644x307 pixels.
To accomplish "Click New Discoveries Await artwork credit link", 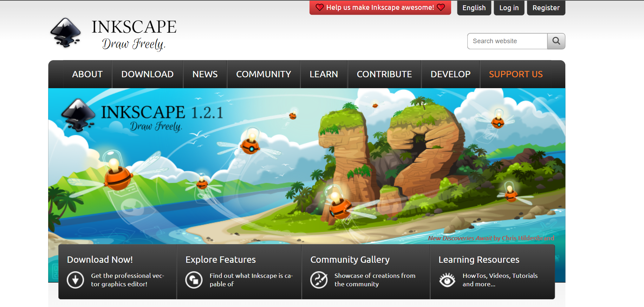I will coord(491,238).
